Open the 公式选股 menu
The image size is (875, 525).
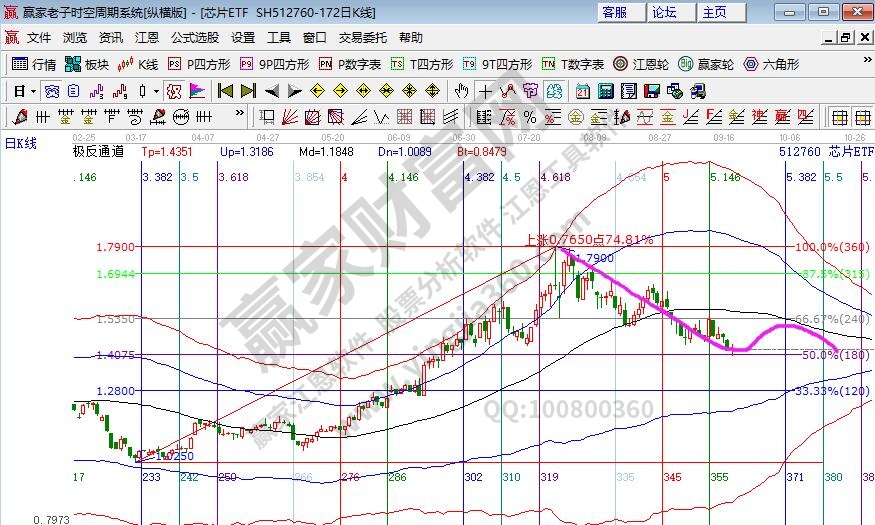194,37
